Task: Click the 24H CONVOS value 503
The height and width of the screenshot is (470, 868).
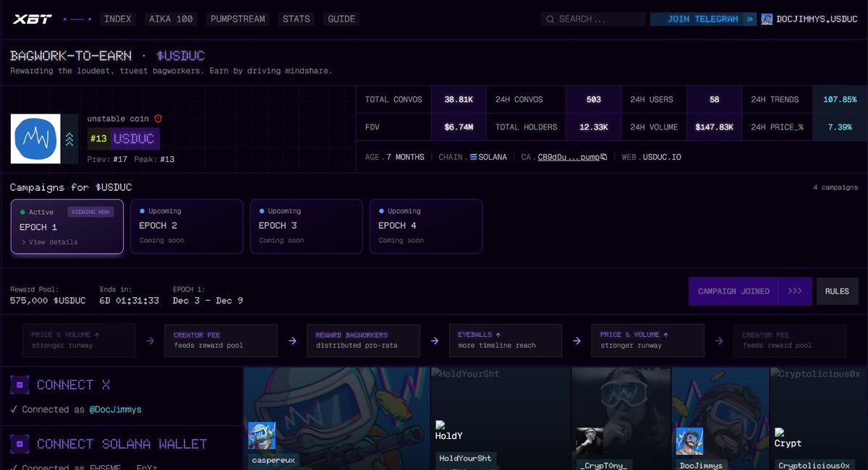Action: click(x=594, y=100)
